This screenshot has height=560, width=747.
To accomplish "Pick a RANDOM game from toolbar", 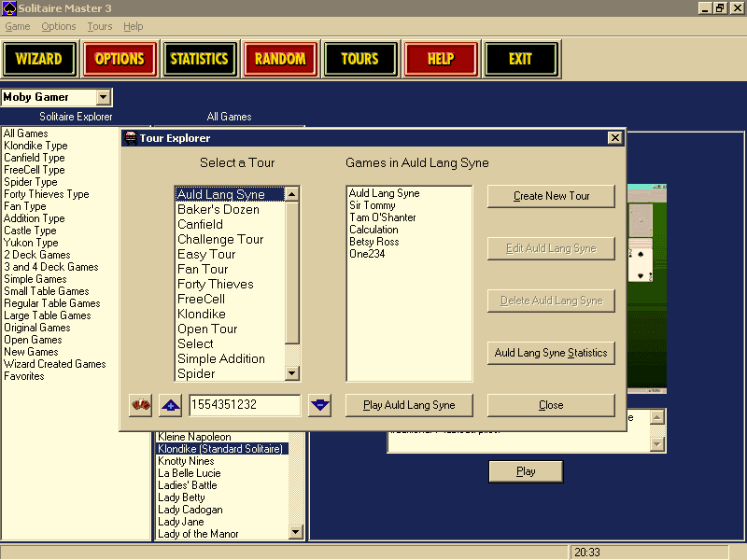I will 280,59.
